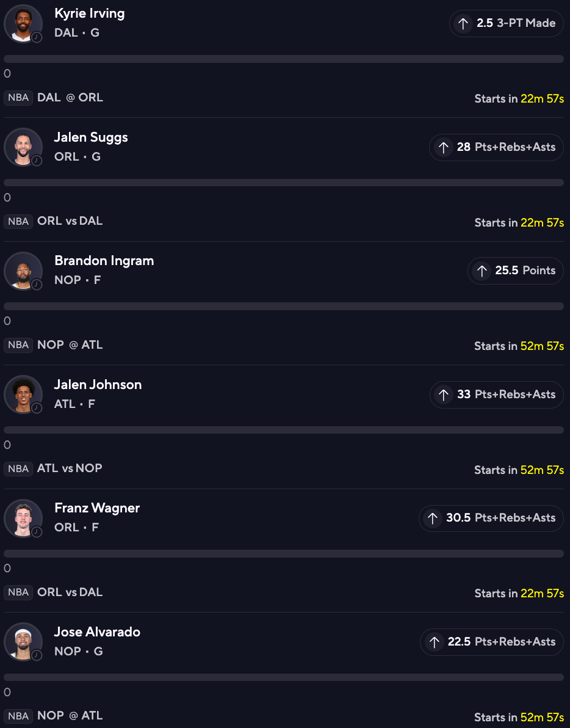
Task: Click the up arrow on Kyrie Irving's 3-PT Made
Action: click(463, 23)
